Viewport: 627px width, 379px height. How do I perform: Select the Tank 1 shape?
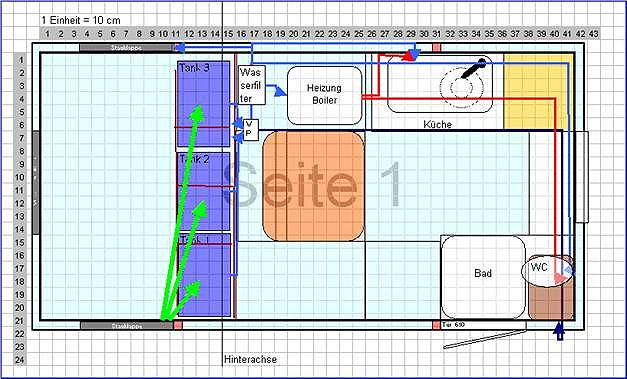point(204,275)
